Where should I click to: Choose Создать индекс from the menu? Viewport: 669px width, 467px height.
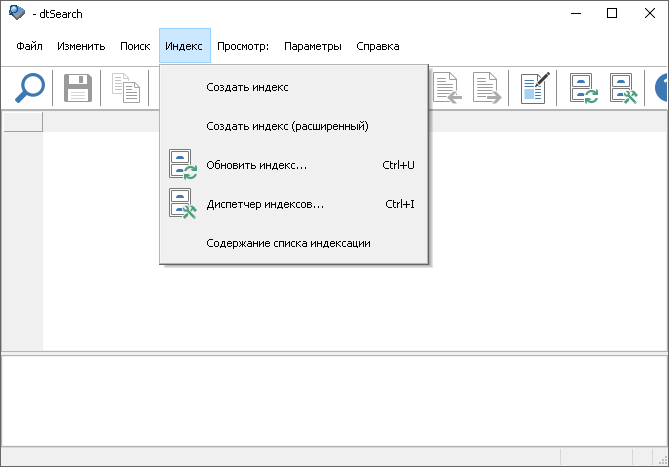click(x=294, y=87)
